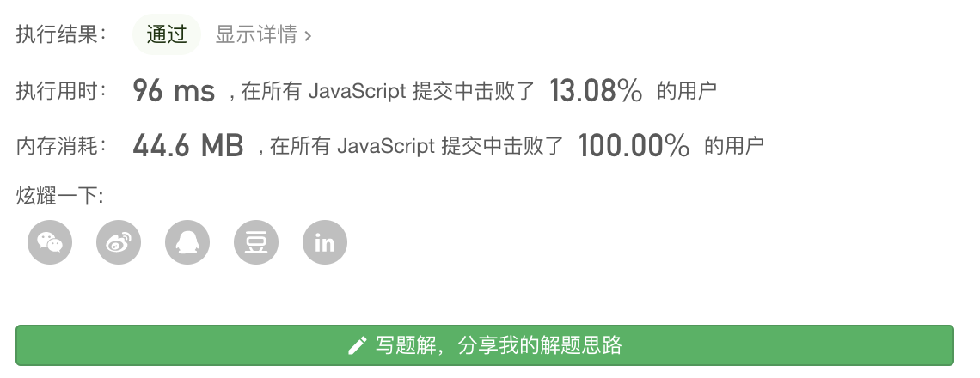Share result via the Weibo icon
Image resolution: width=980 pixels, height=378 pixels.
point(119,242)
